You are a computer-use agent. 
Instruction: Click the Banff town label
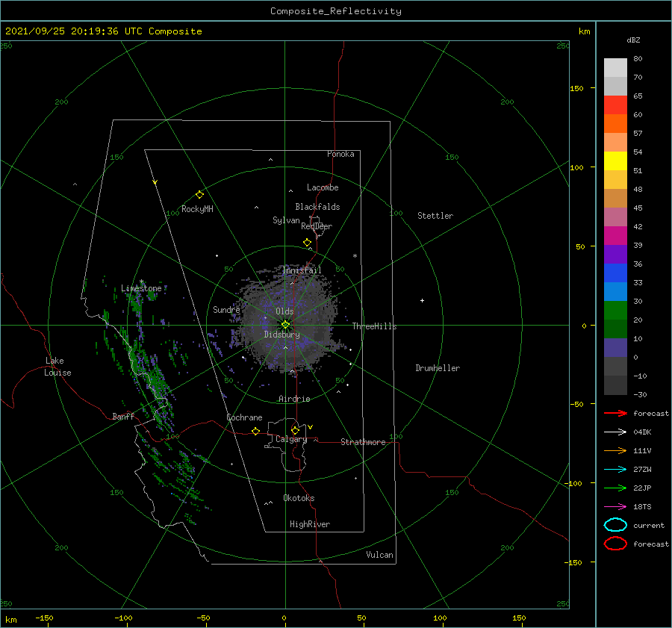tap(123, 416)
